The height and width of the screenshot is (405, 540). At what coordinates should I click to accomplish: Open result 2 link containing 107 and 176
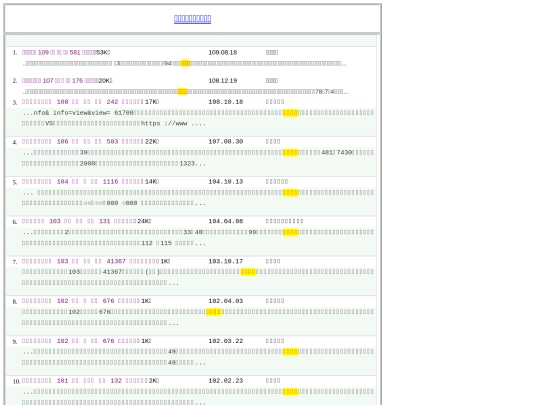point(60,81)
